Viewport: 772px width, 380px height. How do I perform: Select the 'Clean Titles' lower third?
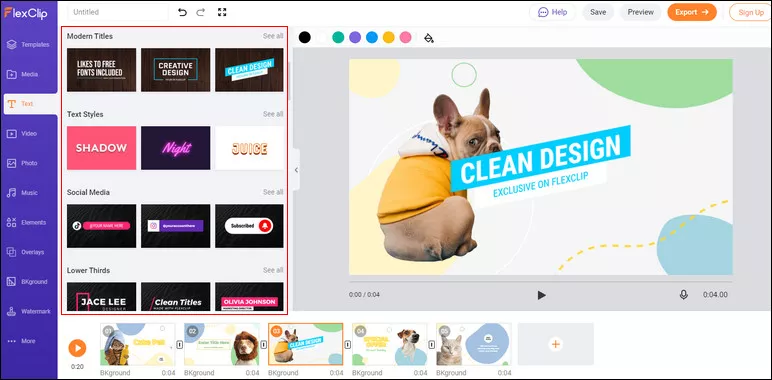(175, 297)
